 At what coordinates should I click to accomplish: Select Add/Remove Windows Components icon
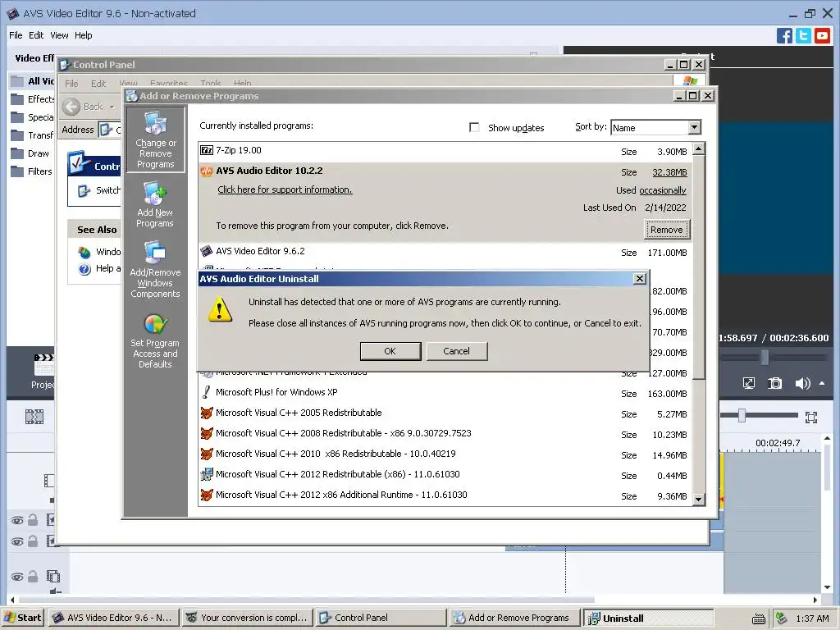click(x=155, y=270)
